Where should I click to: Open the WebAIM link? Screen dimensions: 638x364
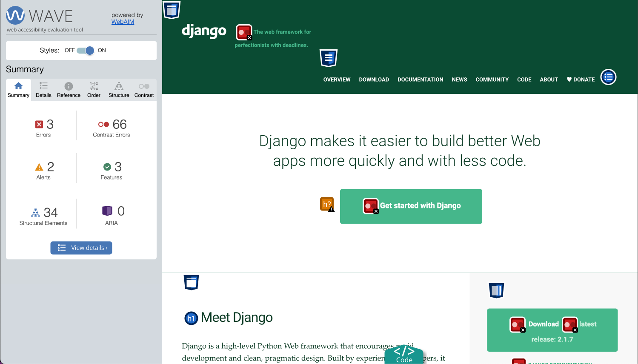[x=123, y=22]
